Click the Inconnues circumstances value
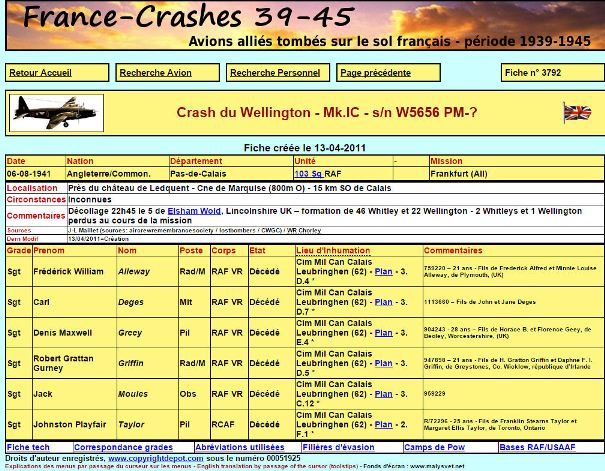The height and width of the screenshot is (471, 605). coord(90,200)
